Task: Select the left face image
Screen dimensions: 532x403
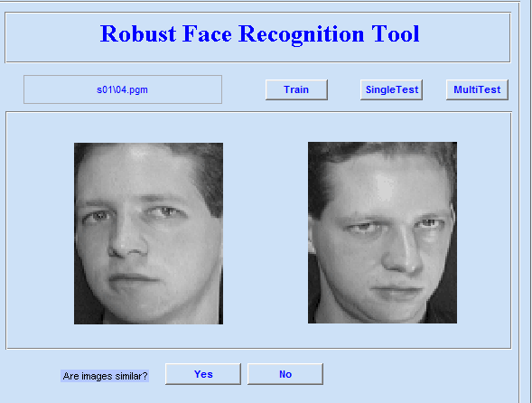Action: click(x=149, y=234)
